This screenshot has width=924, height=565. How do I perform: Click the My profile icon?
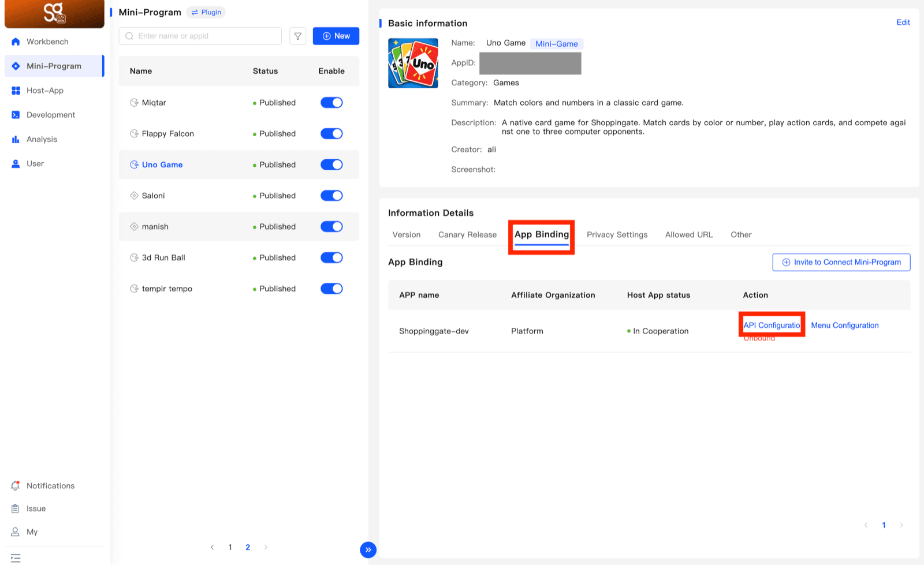click(x=16, y=532)
